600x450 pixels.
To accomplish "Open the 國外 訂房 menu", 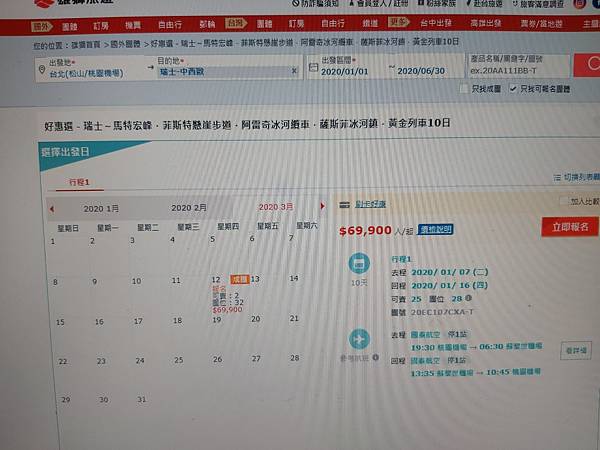I will pyautogui.click(x=101, y=26).
